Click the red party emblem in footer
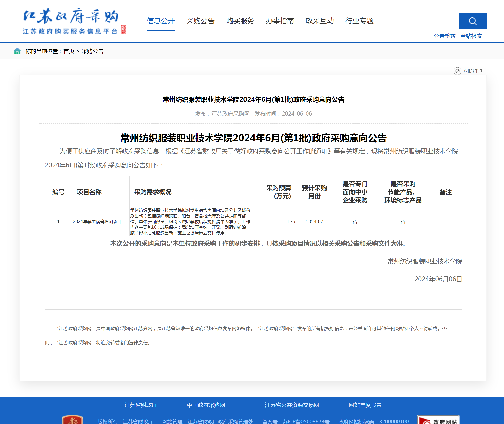The image size is (504, 424). pos(72,420)
